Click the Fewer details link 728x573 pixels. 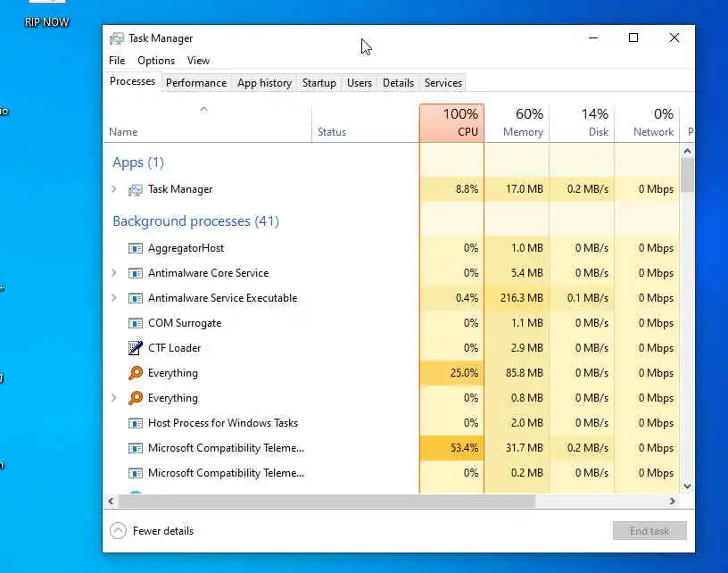(x=163, y=531)
